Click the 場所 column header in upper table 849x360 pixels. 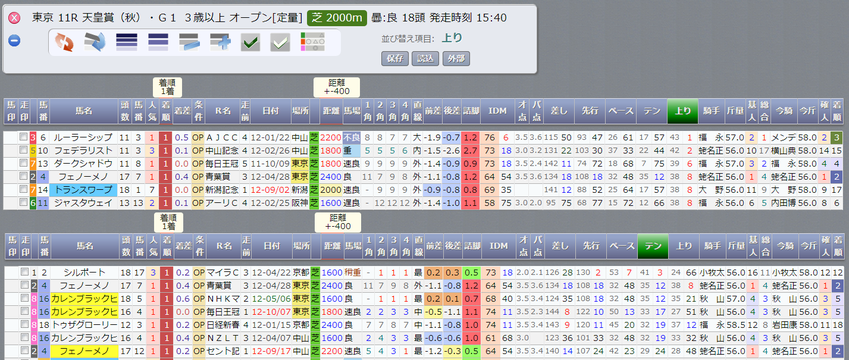tap(300, 110)
